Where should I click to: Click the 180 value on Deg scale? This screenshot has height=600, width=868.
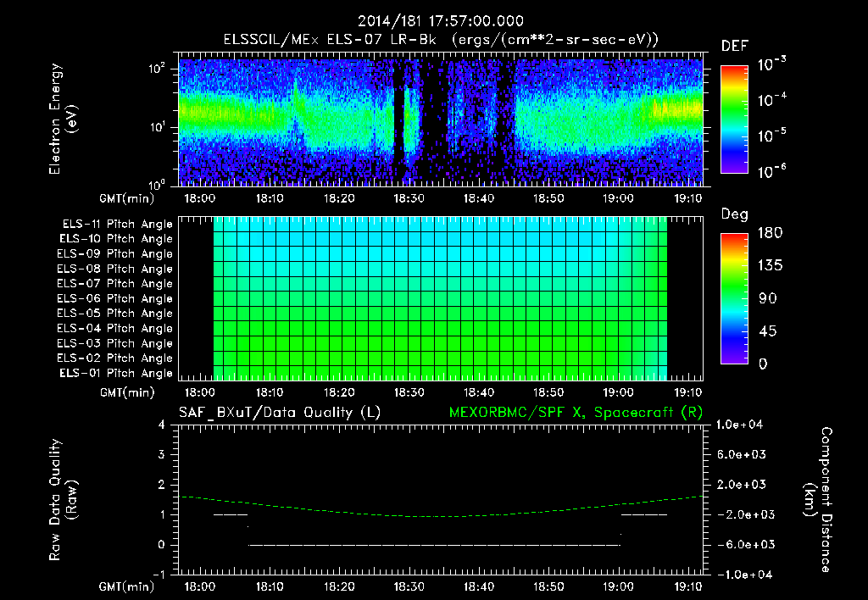pos(770,232)
